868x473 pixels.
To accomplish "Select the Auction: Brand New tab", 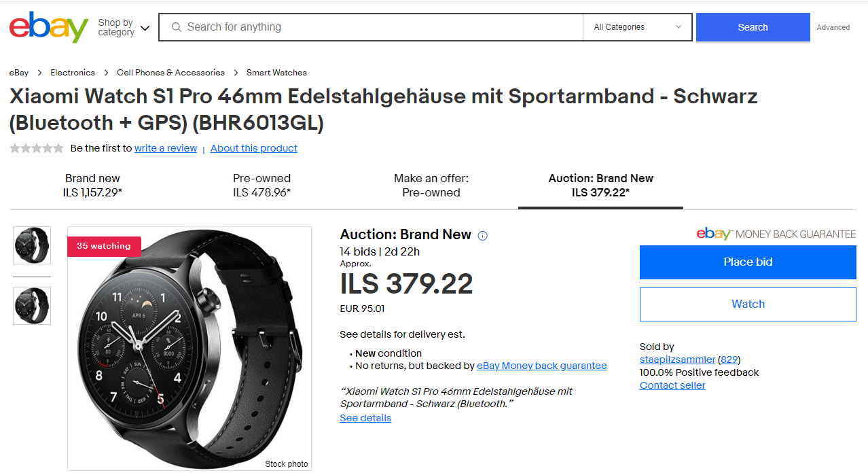I will click(600, 186).
